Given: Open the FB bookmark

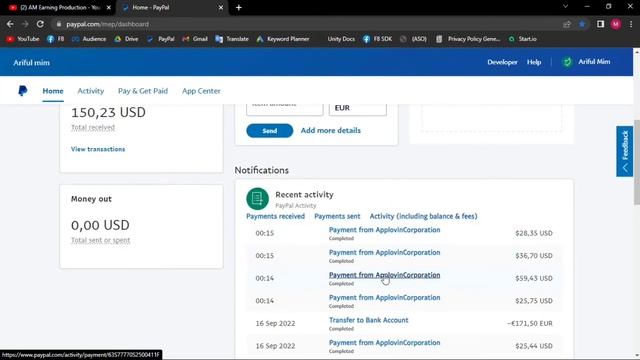Looking at the screenshot, I should 56,39.
